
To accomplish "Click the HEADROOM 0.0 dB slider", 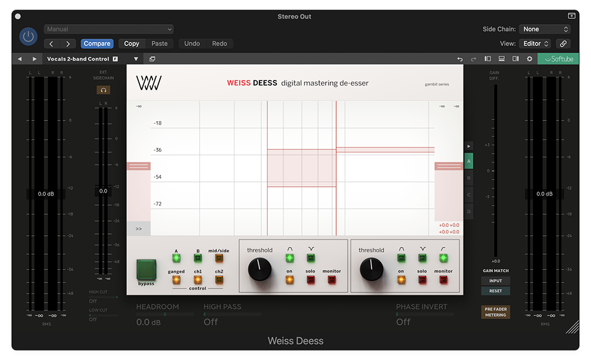I will [165, 314].
